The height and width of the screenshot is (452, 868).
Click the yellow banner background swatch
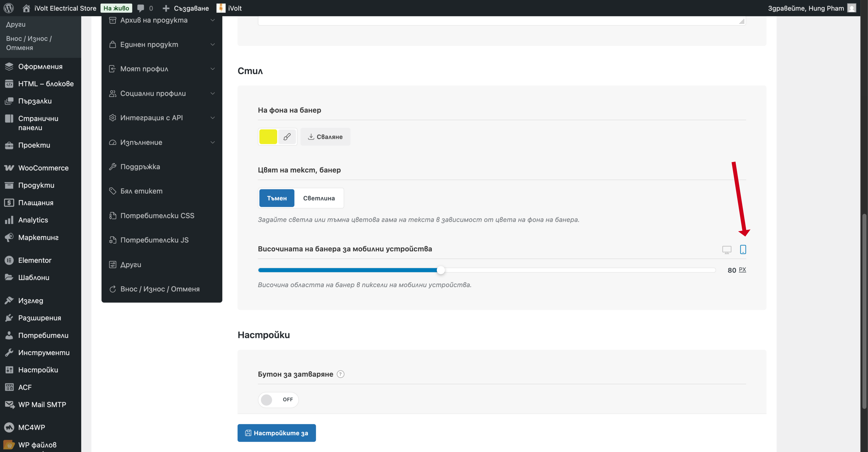[268, 136]
